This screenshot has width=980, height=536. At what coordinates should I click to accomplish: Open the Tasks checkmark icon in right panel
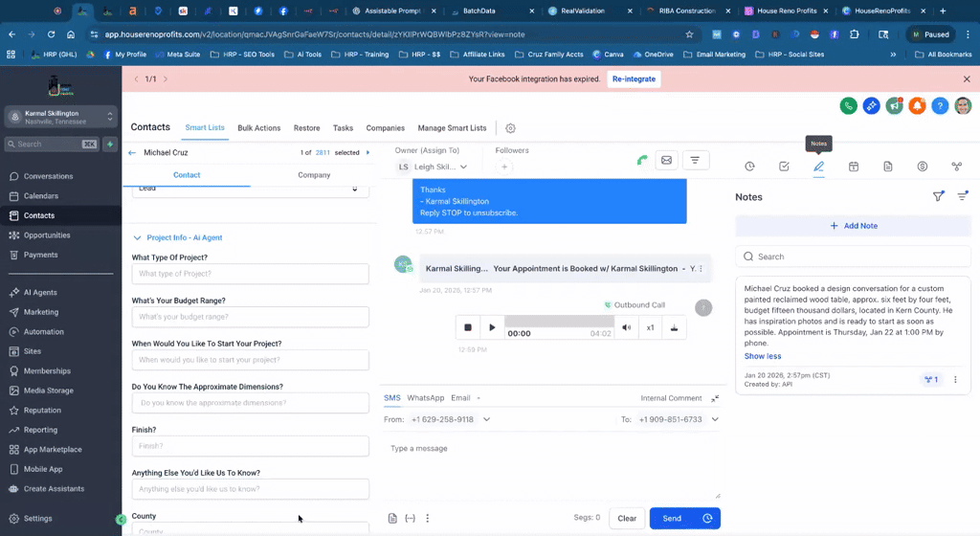pos(784,167)
